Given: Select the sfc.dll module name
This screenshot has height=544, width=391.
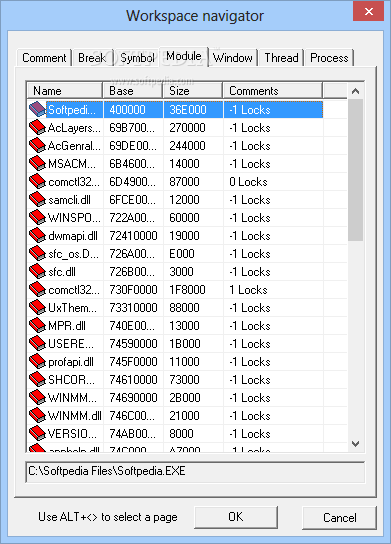Looking at the screenshot, I should coord(62,272).
